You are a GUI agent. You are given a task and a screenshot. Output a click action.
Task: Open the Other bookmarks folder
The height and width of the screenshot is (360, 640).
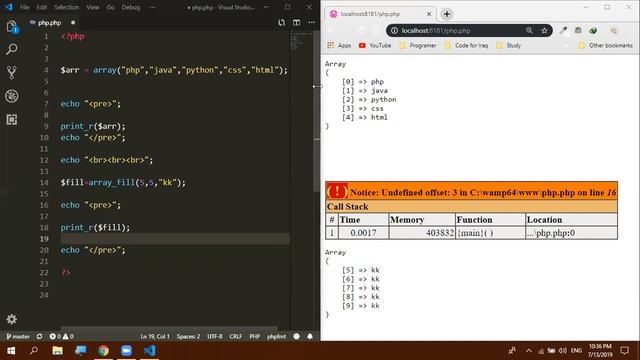pyautogui.click(x=606, y=45)
